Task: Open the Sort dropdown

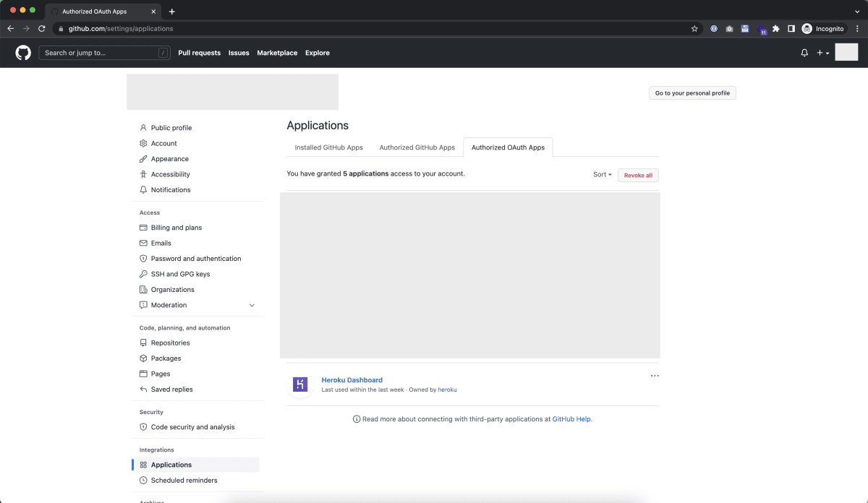Action: pyautogui.click(x=603, y=175)
